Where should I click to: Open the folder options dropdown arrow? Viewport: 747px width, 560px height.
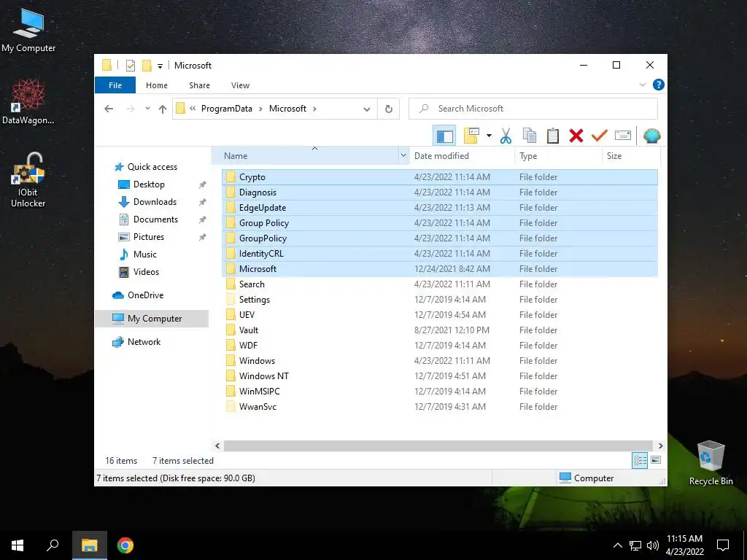489,136
